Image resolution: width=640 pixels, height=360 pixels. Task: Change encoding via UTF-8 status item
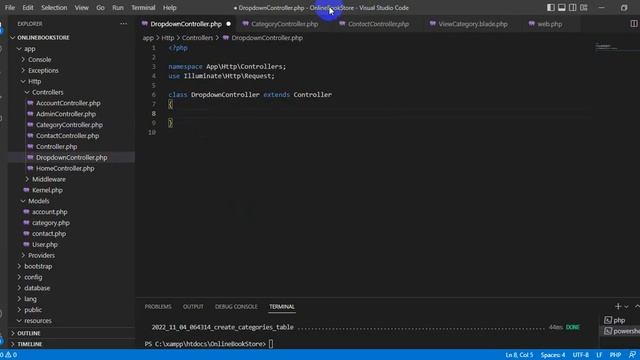click(x=580, y=355)
